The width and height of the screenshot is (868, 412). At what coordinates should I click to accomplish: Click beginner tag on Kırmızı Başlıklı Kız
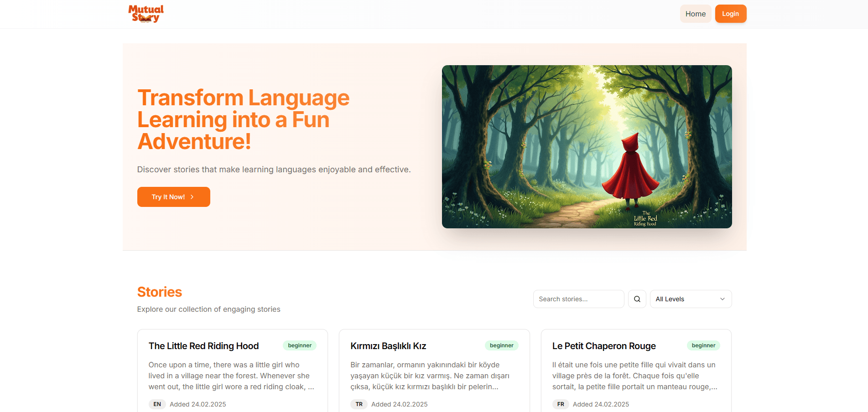coord(501,345)
